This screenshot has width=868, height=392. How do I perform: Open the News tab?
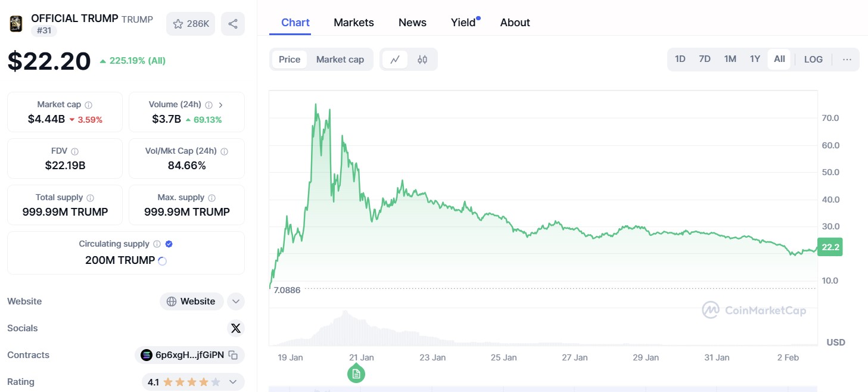point(412,22)
